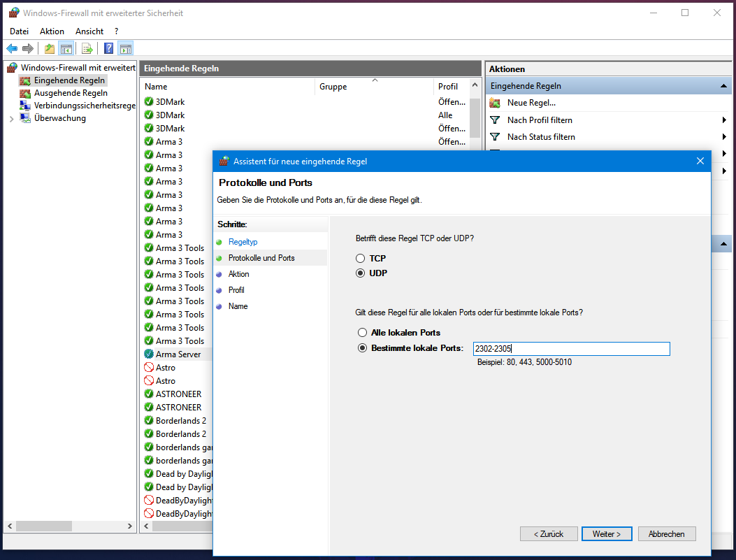Toggle the show/hide console tree toolbar icon
The width and height of the screenshot is (736, 560).
click(66, 48)
